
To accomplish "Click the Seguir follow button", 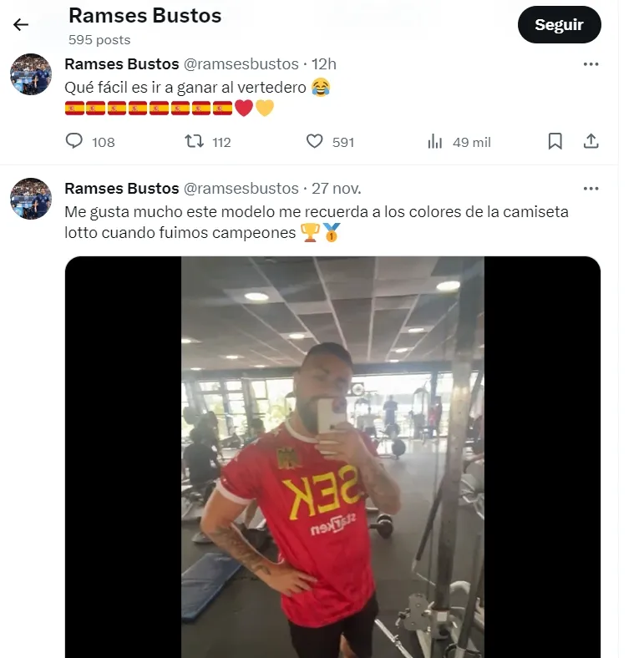I will click(559, 25).
